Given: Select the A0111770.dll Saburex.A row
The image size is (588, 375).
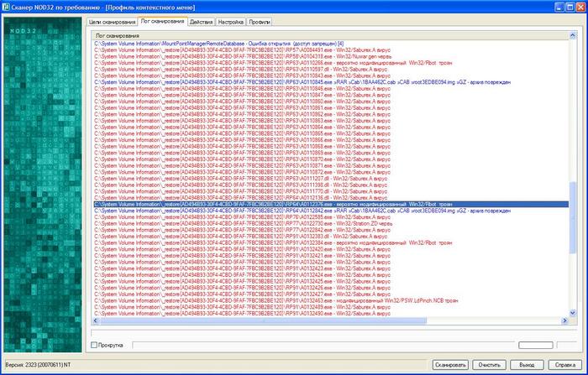Looking at the screenshot, I should click(331, 191).
